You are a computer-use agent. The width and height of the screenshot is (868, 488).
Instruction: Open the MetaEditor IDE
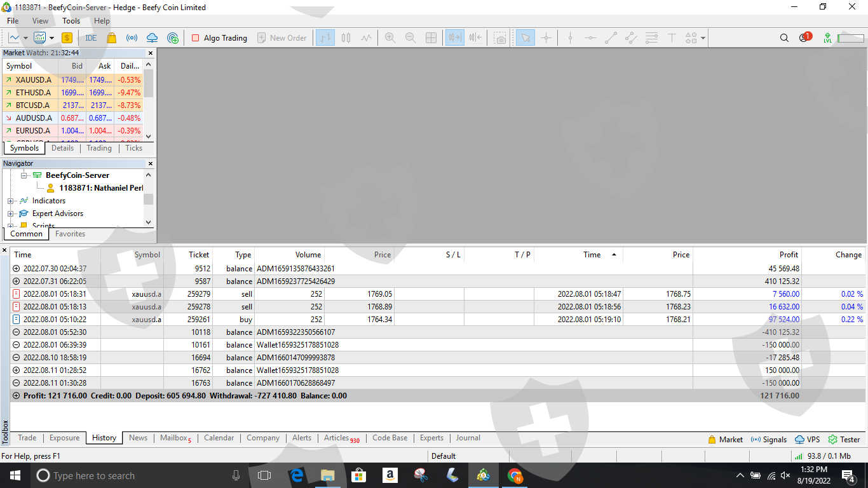(91, 38)
